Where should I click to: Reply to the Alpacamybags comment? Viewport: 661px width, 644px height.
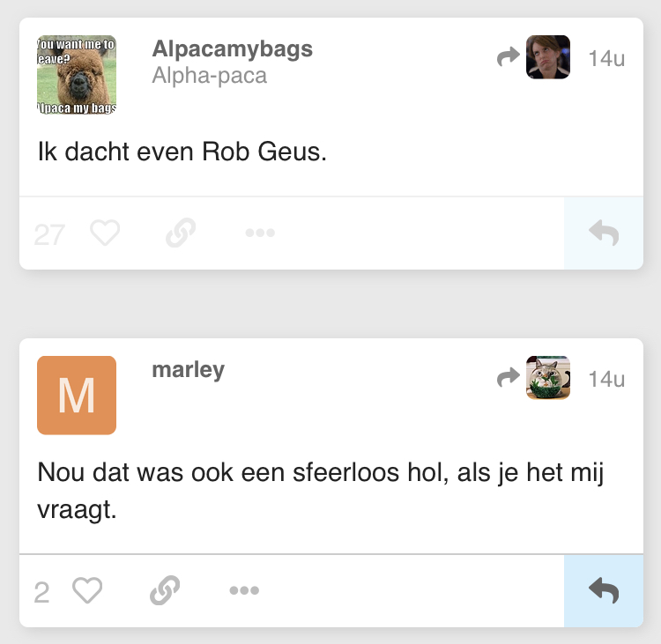[x=604, y=233]
